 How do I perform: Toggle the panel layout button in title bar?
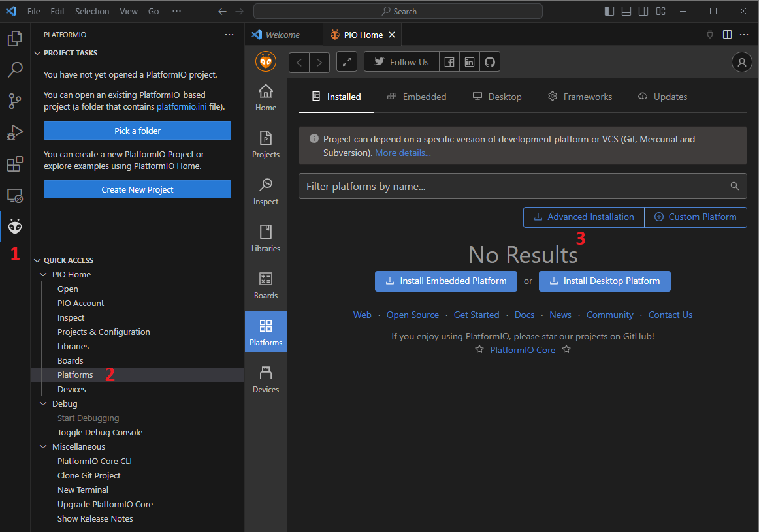(626, 11)
